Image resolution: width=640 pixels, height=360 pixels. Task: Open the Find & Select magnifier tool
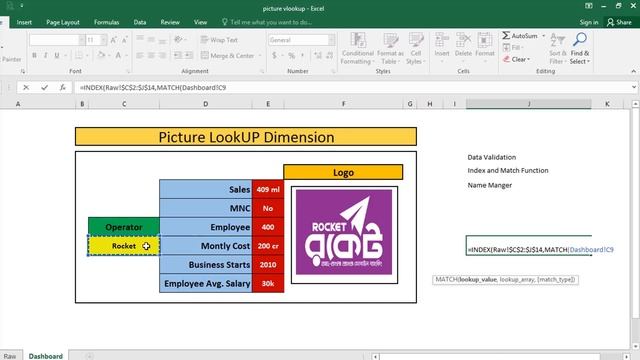(580, 40)
